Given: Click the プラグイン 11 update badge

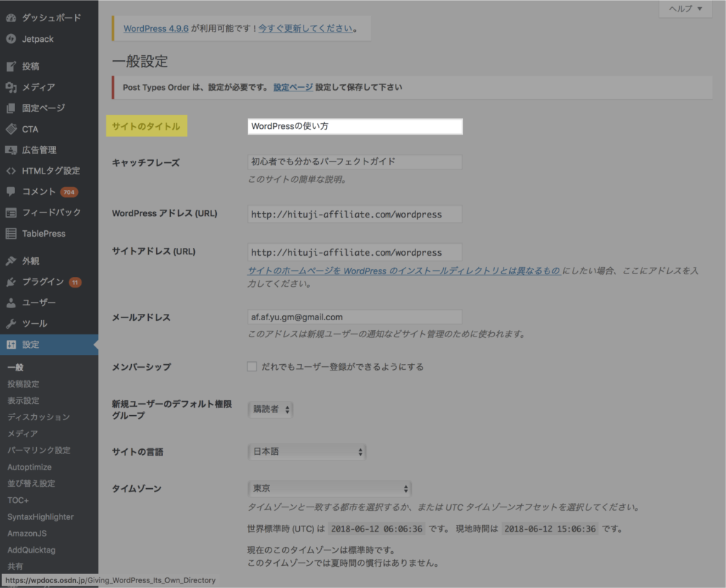Looking at the screenshot, I should (75, 282).
